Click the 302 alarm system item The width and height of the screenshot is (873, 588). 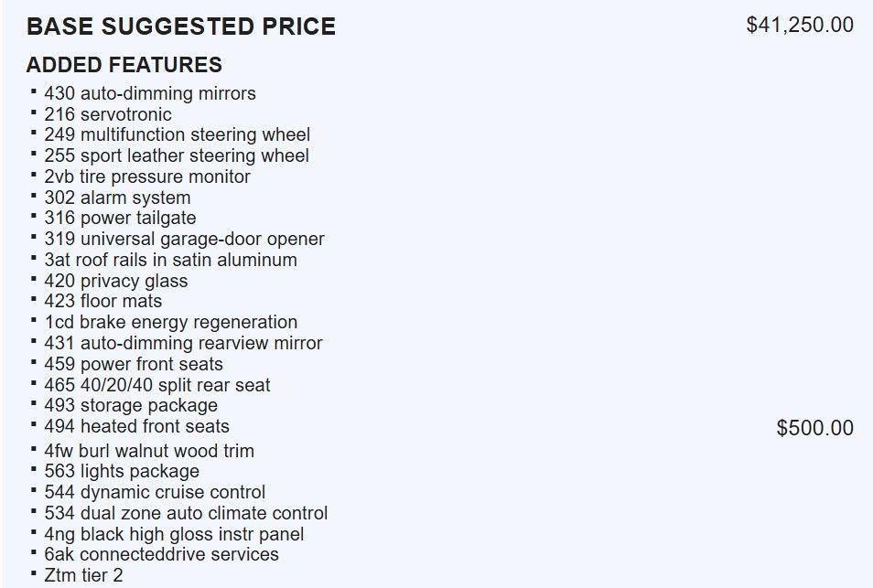117,198
